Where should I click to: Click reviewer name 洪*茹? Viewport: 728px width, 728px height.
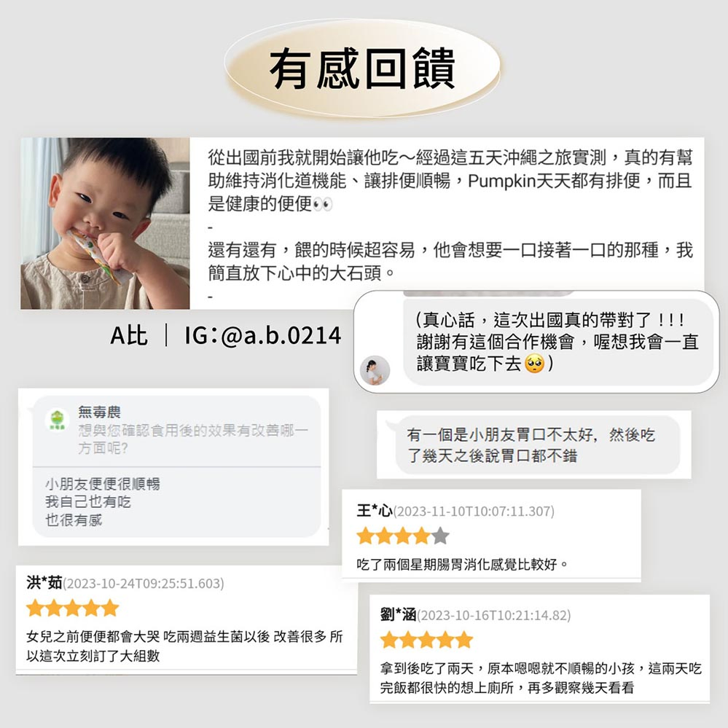pyautogui.click(x=44, y=583)
